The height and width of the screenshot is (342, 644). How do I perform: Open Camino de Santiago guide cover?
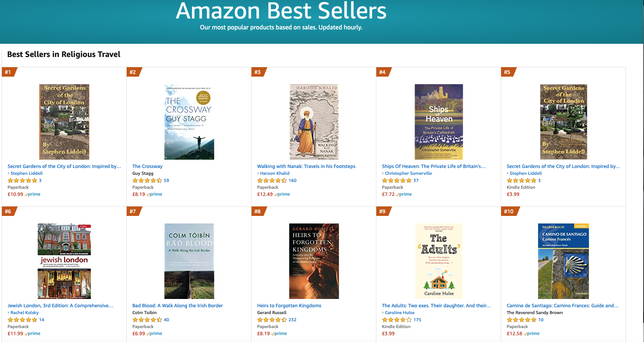[x=563, y=261]
